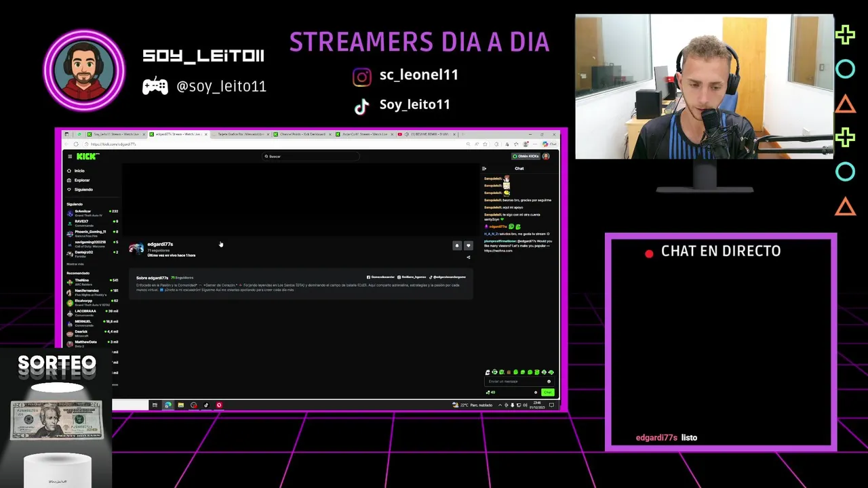Click the browser back arrow
The height and width of the screenshot is (488, 868).
point(66,144)
